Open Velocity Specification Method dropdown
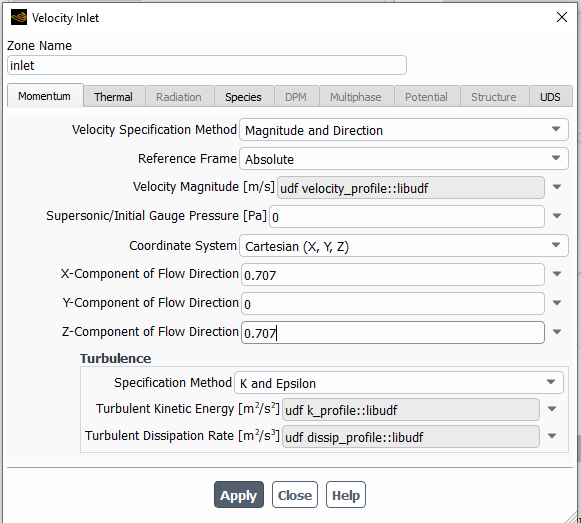Image resolution: width=581 pixels, height=523 pixels. pos(404,130)
